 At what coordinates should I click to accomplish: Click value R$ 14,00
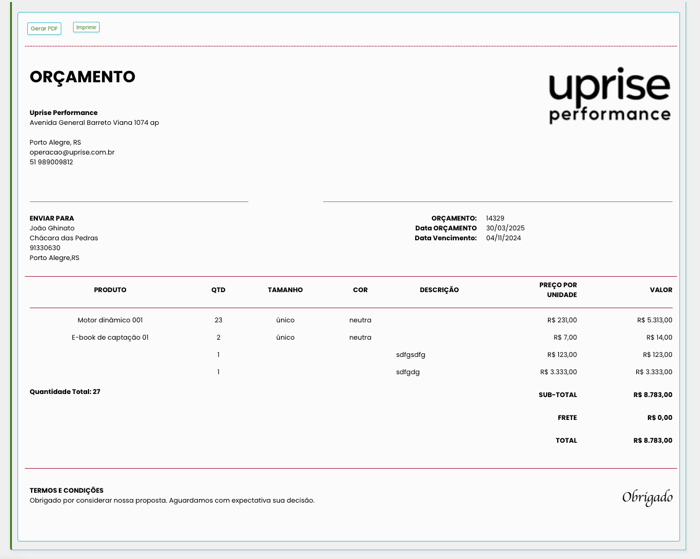[659, 338]
